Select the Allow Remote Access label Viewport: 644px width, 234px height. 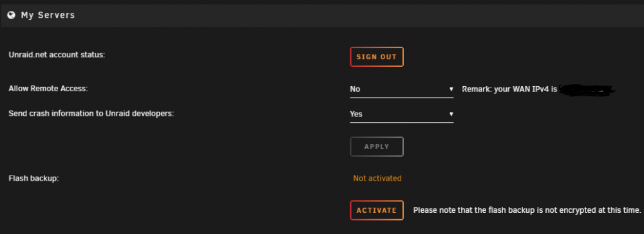pos(48,88)
